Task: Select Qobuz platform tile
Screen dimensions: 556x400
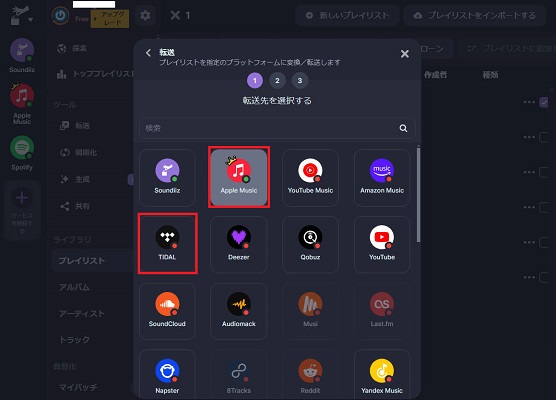Action: 310,244
